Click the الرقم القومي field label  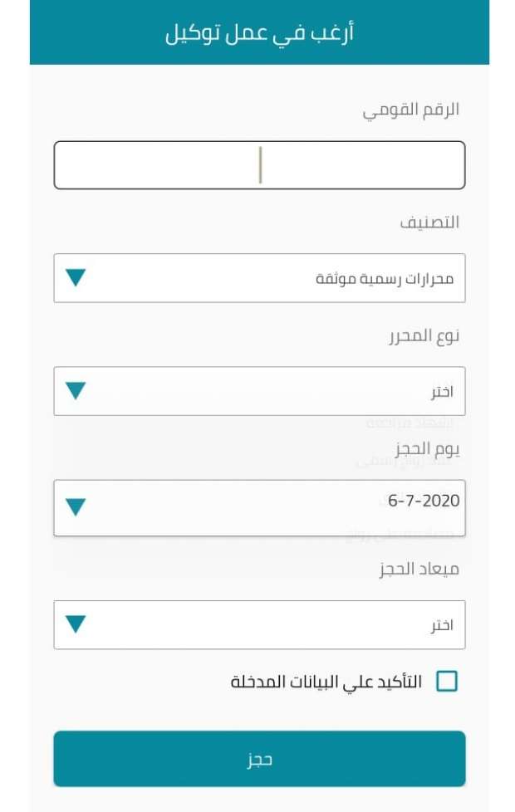[411, 110]
